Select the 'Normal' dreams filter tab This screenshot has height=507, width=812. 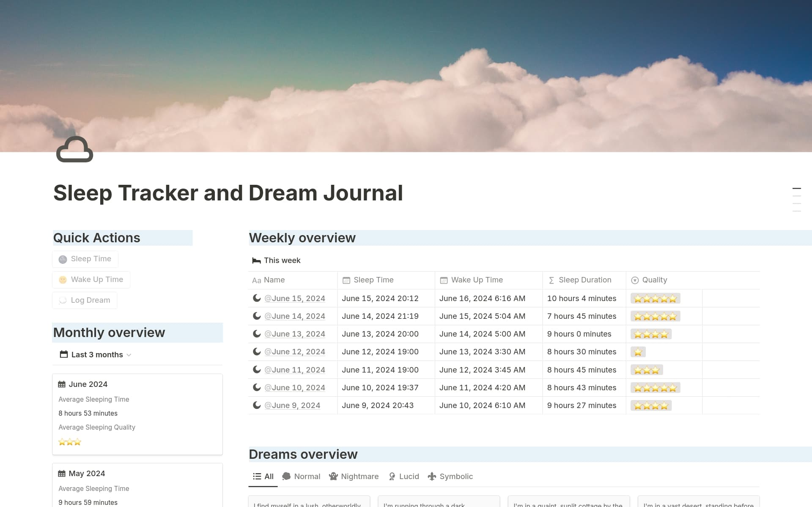[301, 476]
